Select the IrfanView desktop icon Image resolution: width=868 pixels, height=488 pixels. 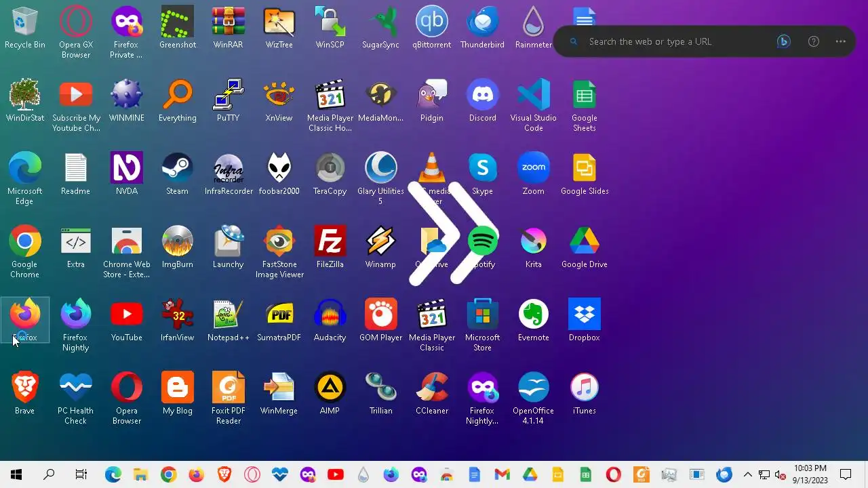(178, 321)
